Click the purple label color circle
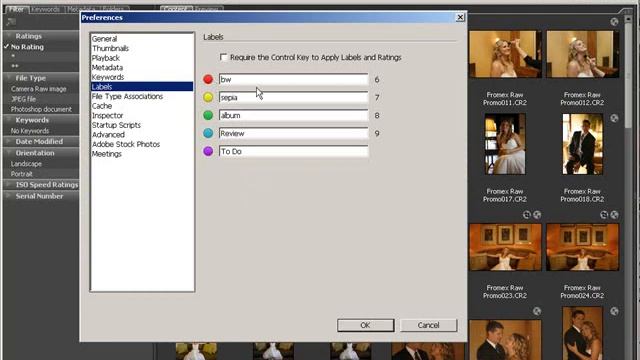Viewport: 640px width, 360px height. 208,151
